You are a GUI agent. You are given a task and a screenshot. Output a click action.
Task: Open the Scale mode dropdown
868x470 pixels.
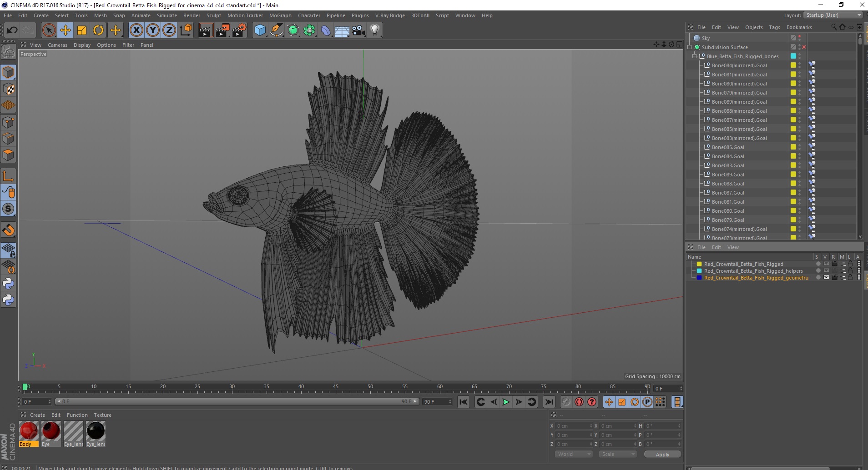coord(617,454)
